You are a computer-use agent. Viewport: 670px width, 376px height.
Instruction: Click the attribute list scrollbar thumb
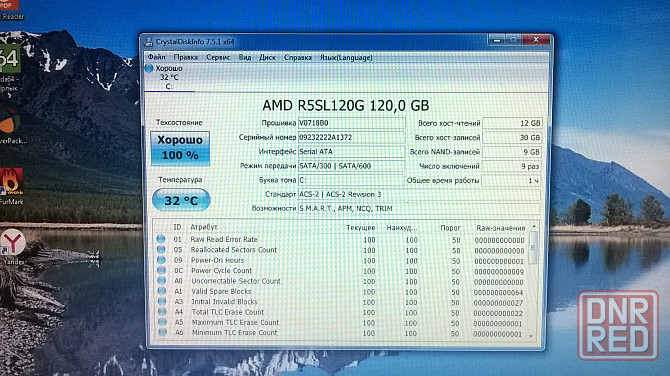533,247
